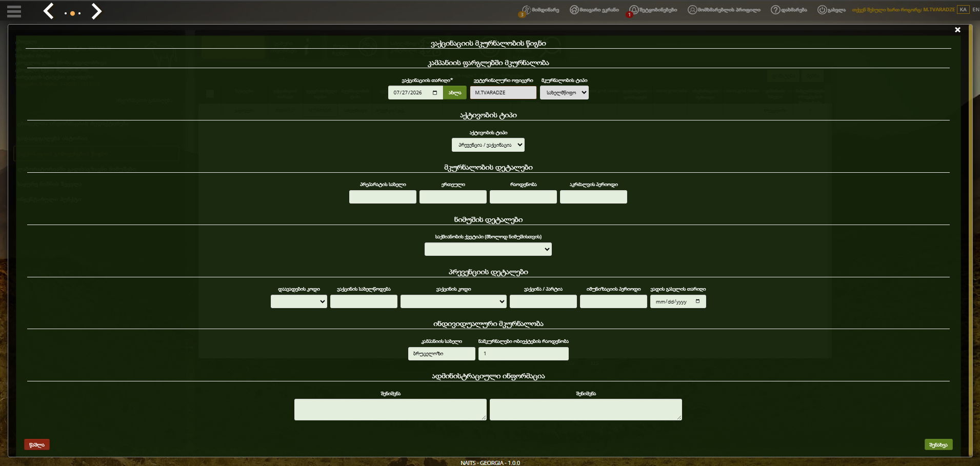Click the left შენიშვნა textarea
Screen dimensions: 980x466
click(390, 410)
